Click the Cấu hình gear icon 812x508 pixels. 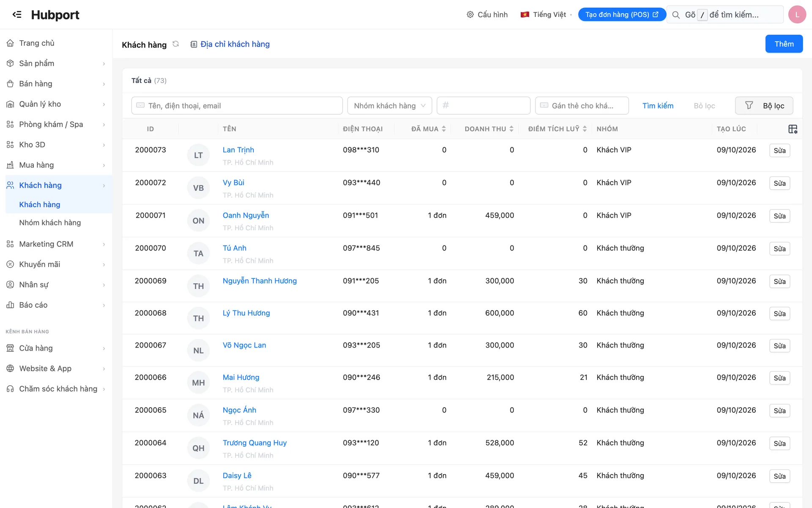[x=470, y=14]
